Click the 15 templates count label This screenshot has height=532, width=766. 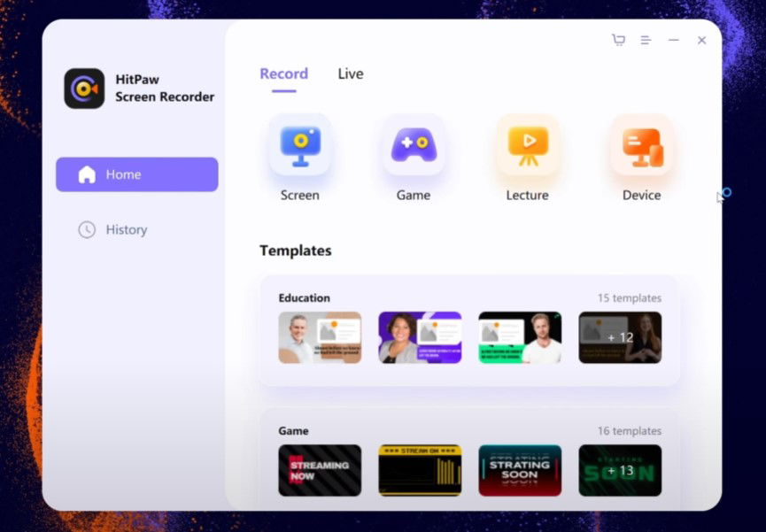point(630,298)
